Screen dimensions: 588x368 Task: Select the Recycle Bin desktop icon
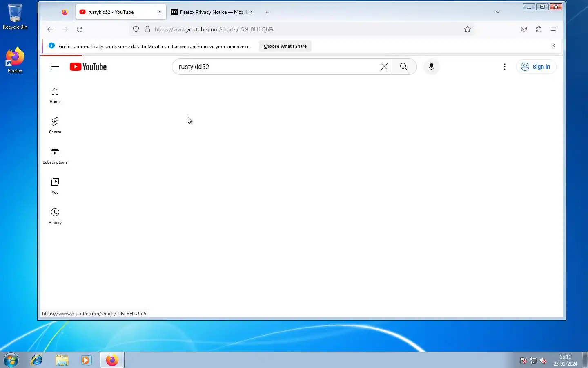15,17
